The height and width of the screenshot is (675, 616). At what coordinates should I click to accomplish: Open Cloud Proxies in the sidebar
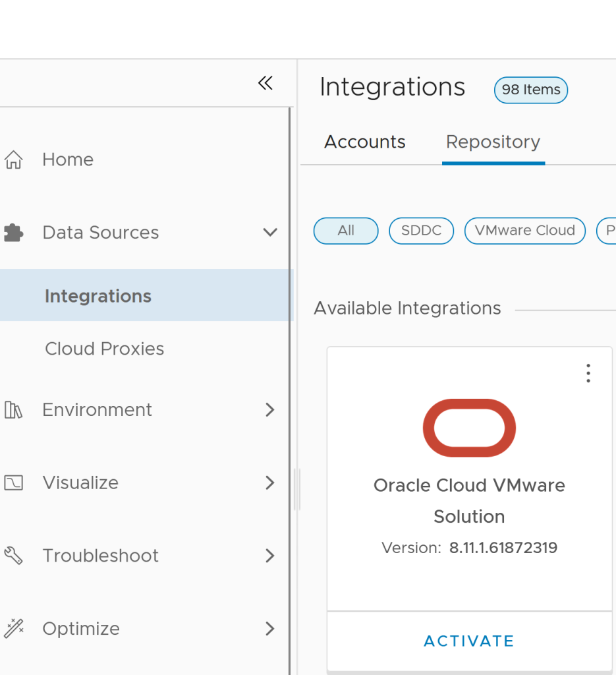point(105,349)
